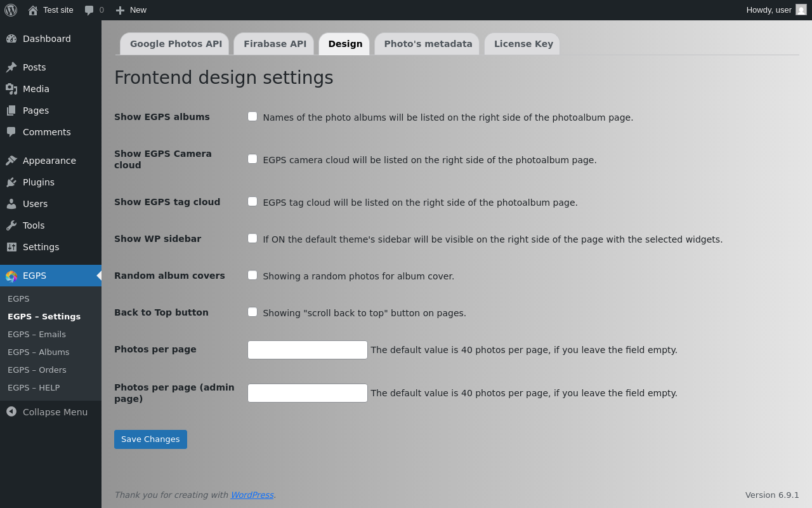Check the Back to Top button option
Viewport: 812px width, 508px height.
252,312
